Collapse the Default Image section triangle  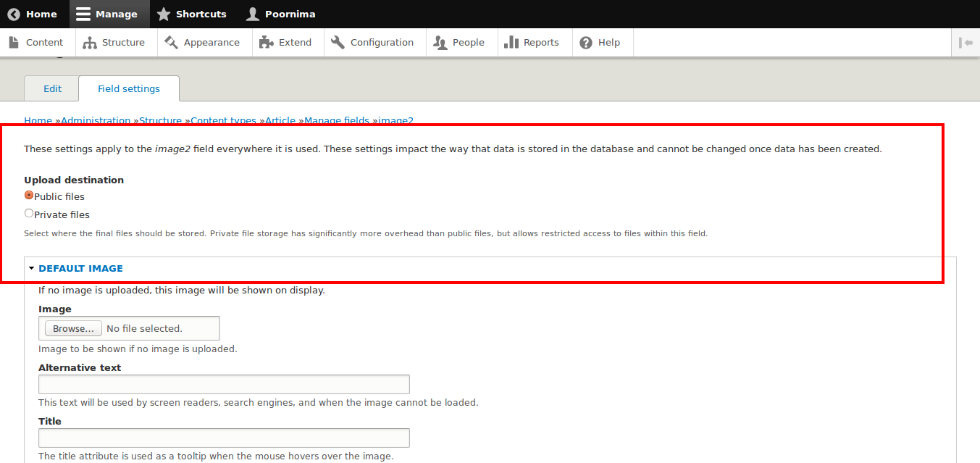32,268
